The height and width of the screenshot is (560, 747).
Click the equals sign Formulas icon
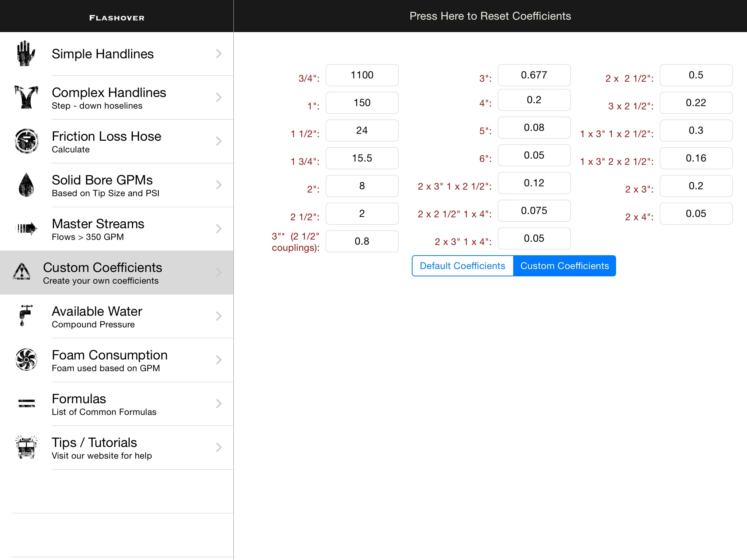(x=26, y=403)
